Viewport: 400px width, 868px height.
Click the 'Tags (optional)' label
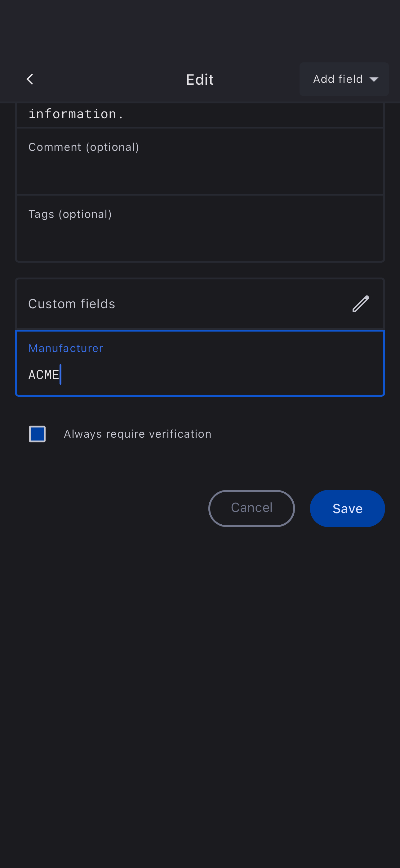click(x=70, y=214)
